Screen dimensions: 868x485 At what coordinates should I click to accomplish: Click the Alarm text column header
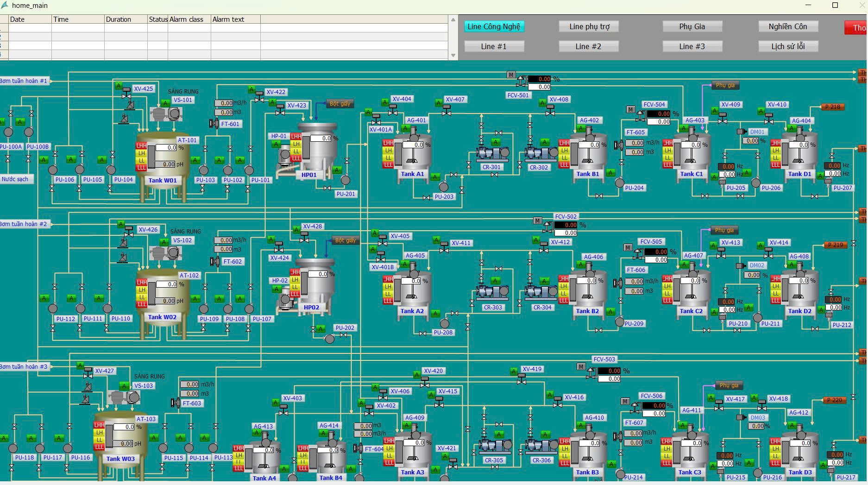[235, 19]
